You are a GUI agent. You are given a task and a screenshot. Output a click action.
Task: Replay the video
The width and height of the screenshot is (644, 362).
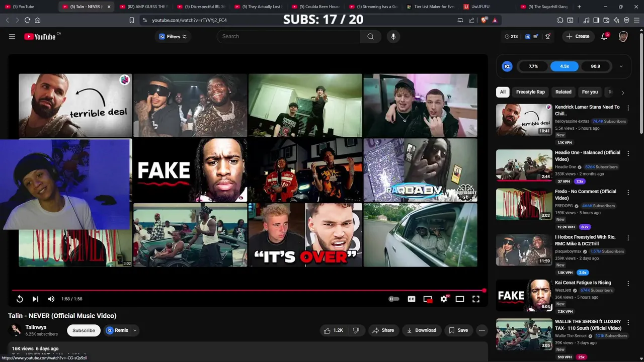pyautogui.click(x=20, y=299)
